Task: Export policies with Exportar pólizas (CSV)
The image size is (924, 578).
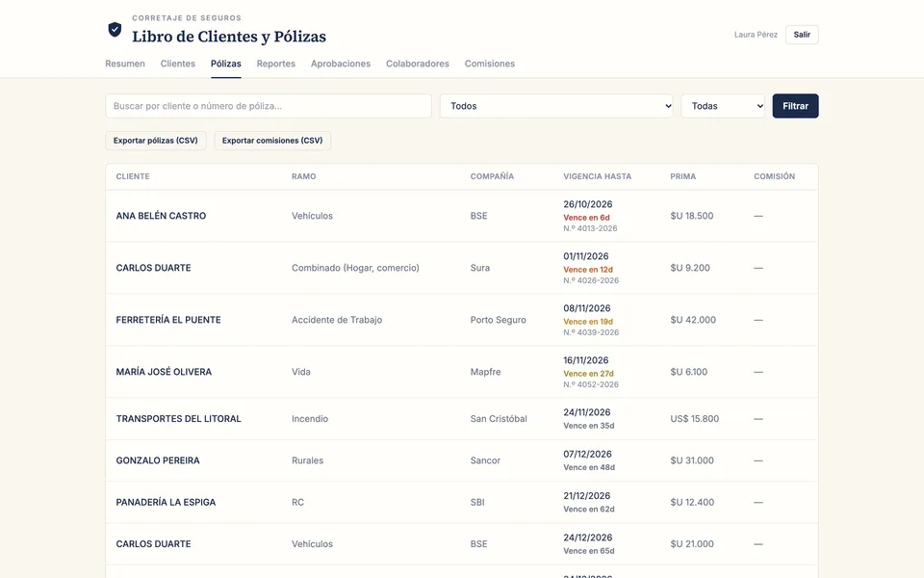Action: coord(156,141)
